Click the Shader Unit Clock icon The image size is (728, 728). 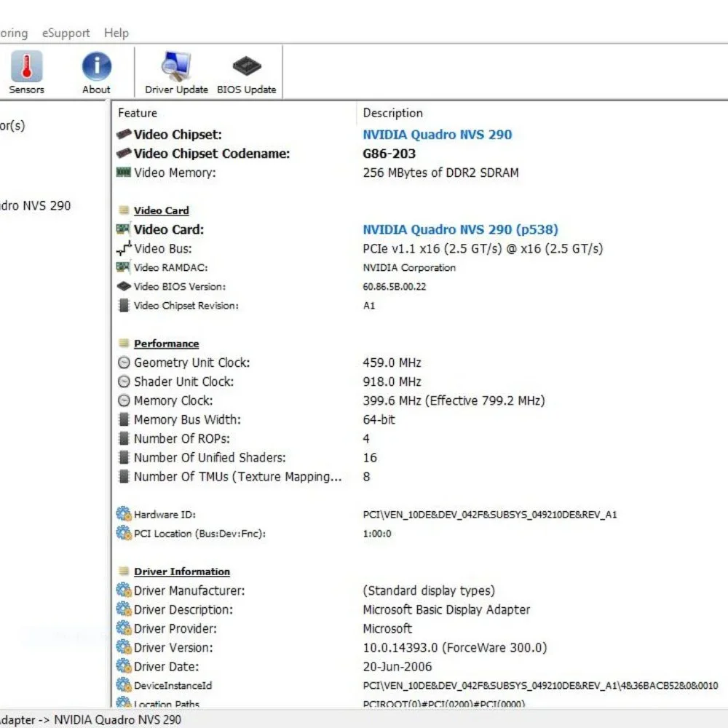[x=124, y=381]
